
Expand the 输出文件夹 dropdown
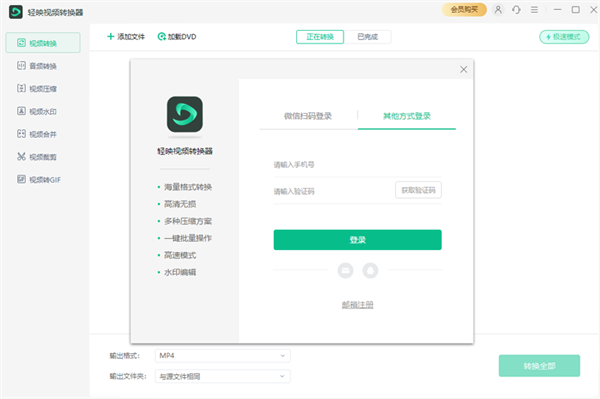pos(222,376)
